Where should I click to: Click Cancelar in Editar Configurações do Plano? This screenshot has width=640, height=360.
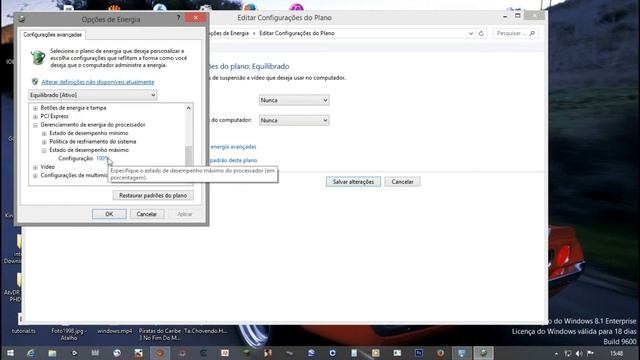[402, 182]
